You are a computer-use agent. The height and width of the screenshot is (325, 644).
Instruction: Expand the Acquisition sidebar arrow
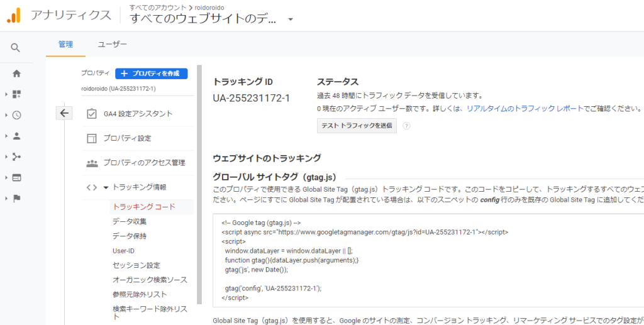[x=6, y=157]
